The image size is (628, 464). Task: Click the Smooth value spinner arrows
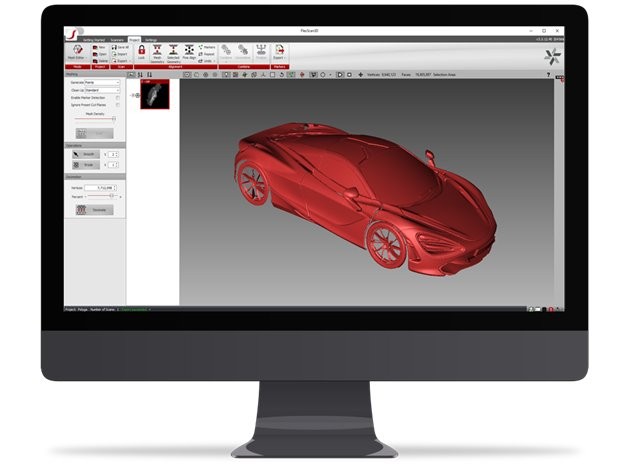click(116, 153)
